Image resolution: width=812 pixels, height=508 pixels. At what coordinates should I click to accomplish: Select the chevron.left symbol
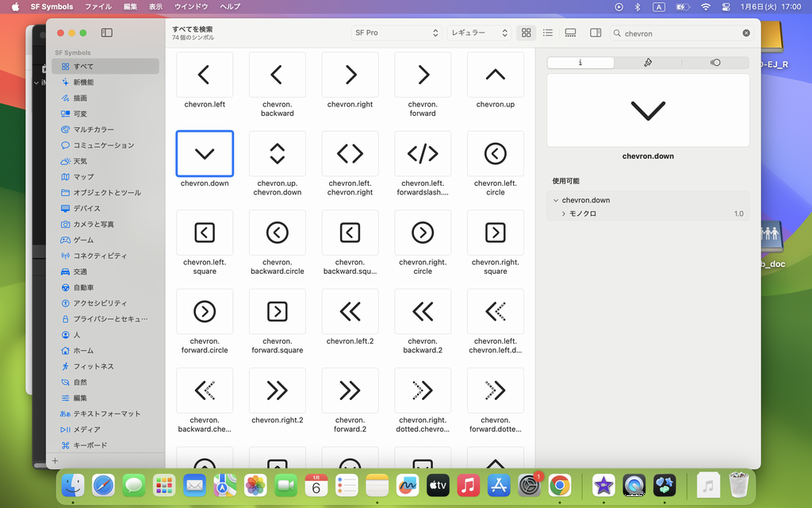pos(205,75)
